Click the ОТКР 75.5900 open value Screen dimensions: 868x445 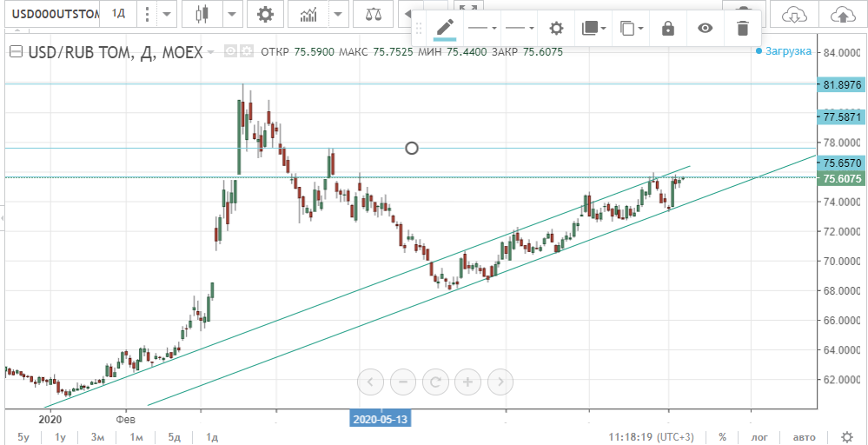[297, 52]
